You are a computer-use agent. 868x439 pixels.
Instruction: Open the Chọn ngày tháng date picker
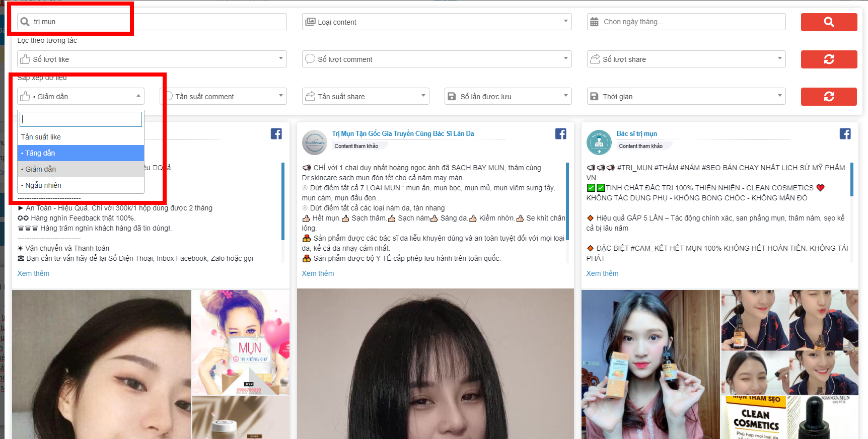686,22
